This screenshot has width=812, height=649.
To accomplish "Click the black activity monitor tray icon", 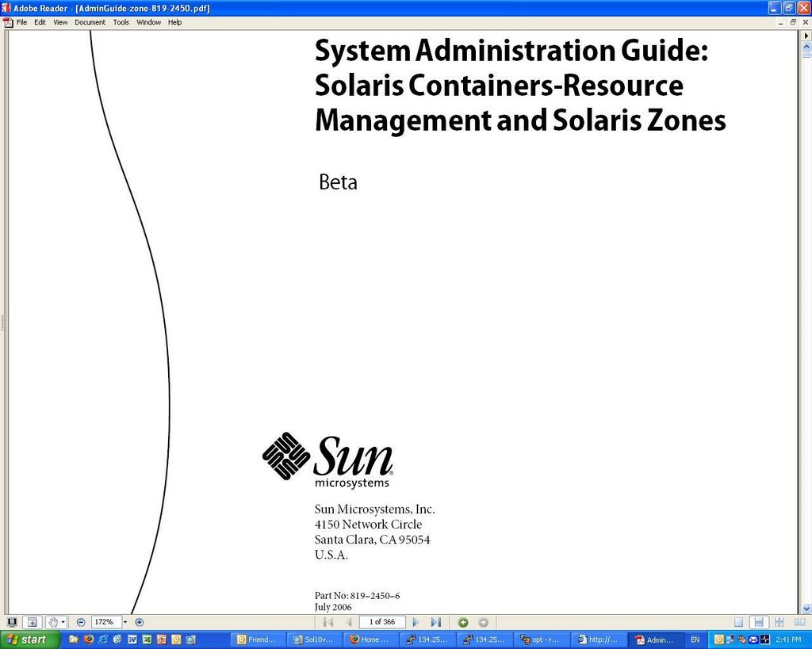I will click(765, 639).
